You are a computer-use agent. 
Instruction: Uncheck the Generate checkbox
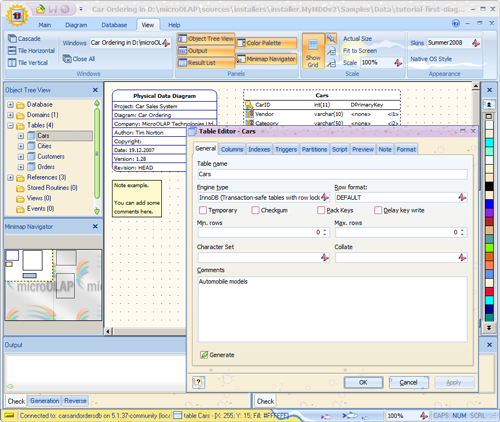click(x=204, y=355)
